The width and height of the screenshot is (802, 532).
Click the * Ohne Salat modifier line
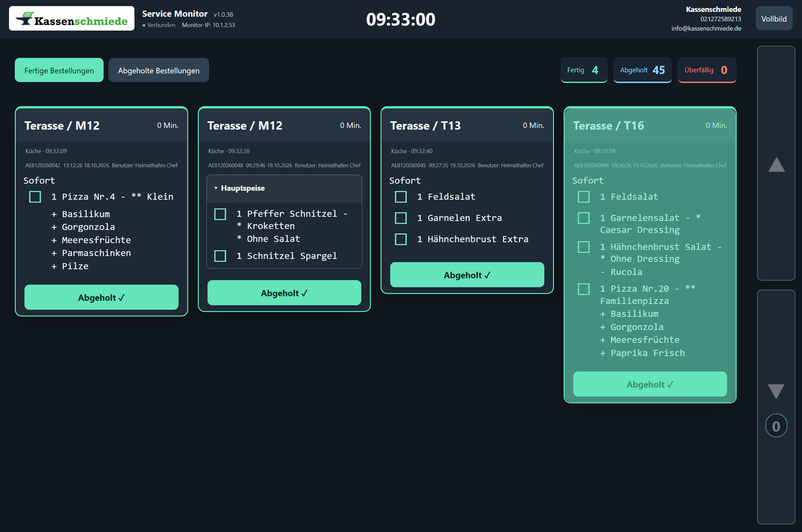(x=268, y=239)
